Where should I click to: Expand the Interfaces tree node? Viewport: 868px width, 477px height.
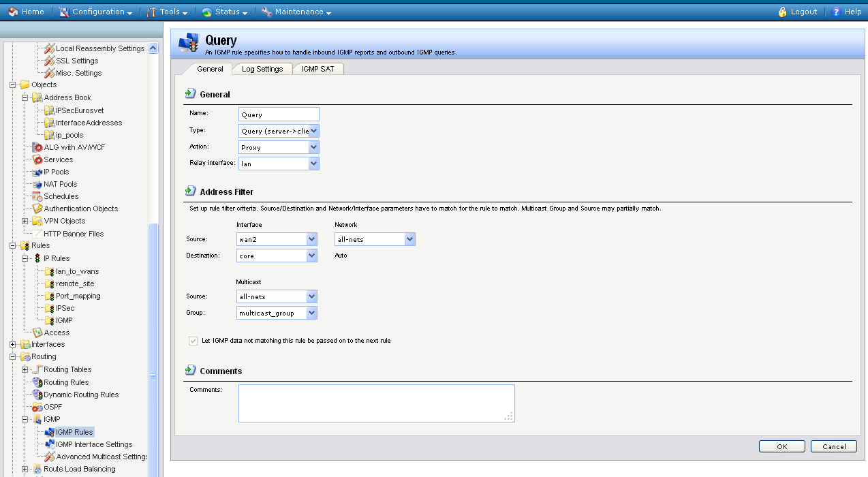click(x=12, y=344)
